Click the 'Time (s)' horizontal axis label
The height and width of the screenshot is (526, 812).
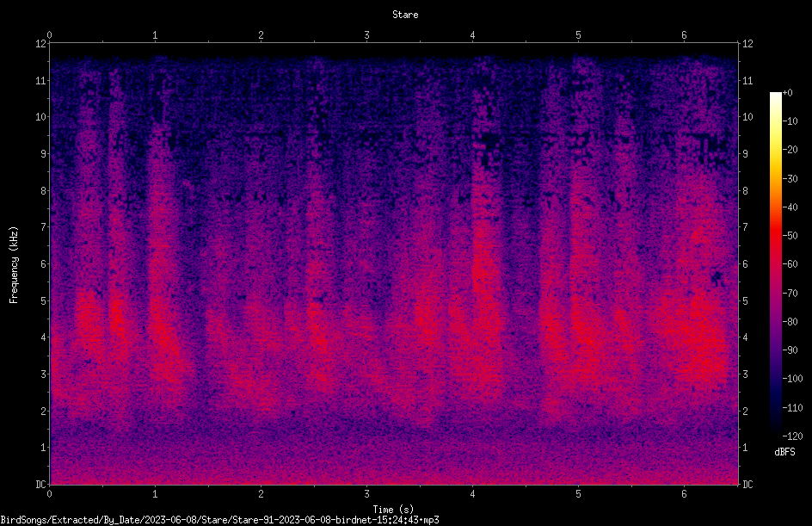click(393, 510)
